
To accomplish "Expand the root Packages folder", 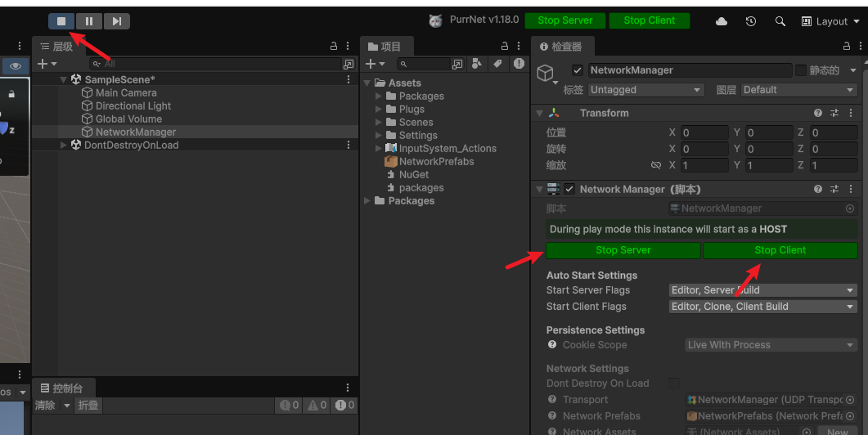I will click(367, 201).
